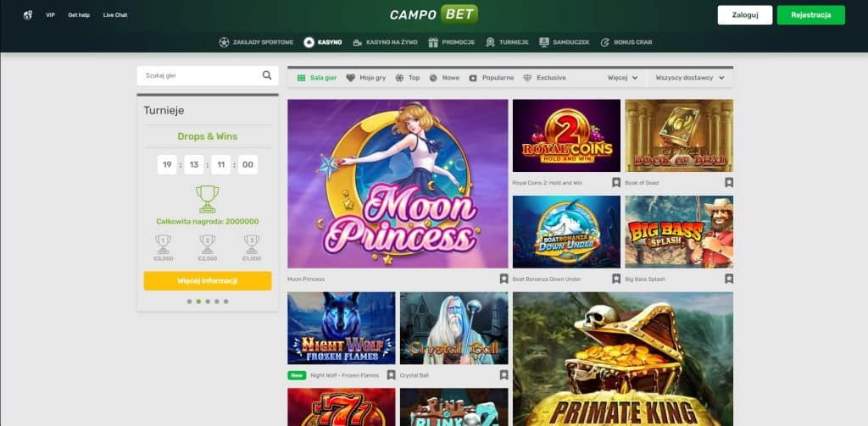Open Zakłady Sportowe soccer ball icon

click(224, 42)
